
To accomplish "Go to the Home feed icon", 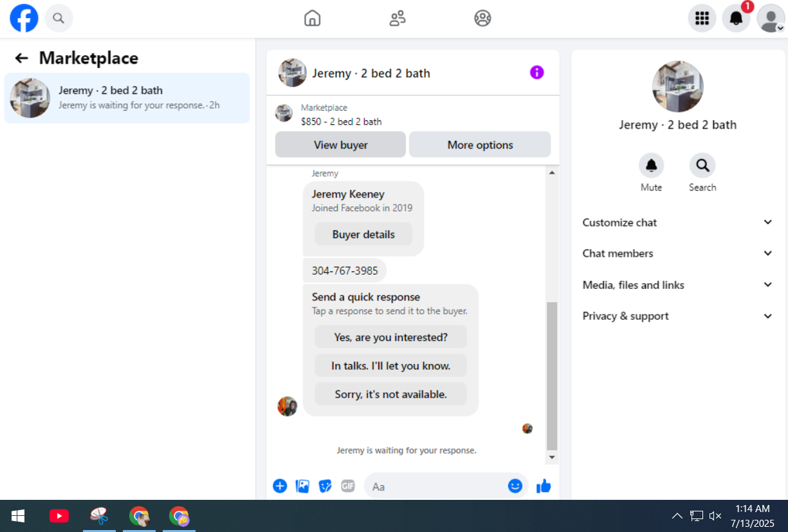I will click(312, 18).
